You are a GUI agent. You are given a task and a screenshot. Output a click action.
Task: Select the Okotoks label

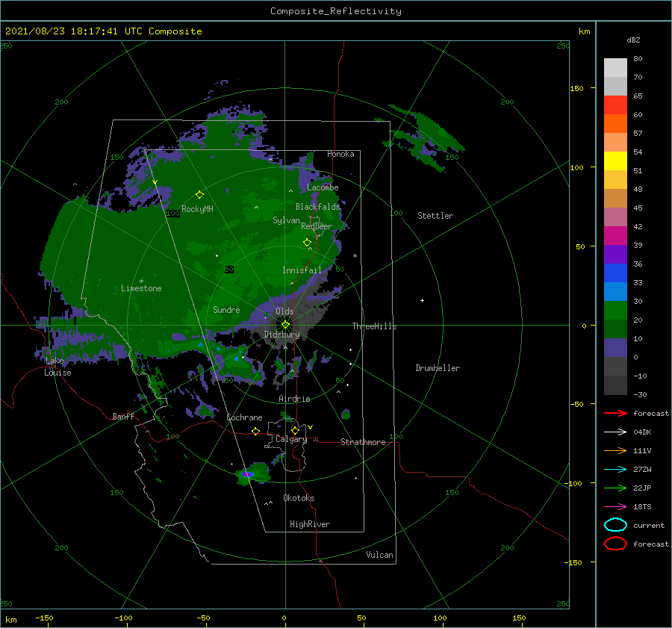coord(299,498)
